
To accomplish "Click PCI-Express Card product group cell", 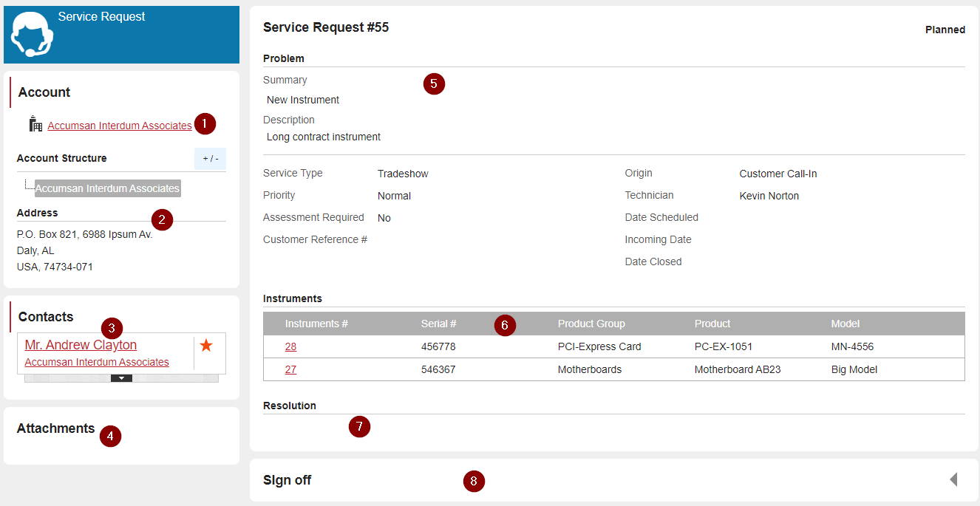I will [599, 346].
